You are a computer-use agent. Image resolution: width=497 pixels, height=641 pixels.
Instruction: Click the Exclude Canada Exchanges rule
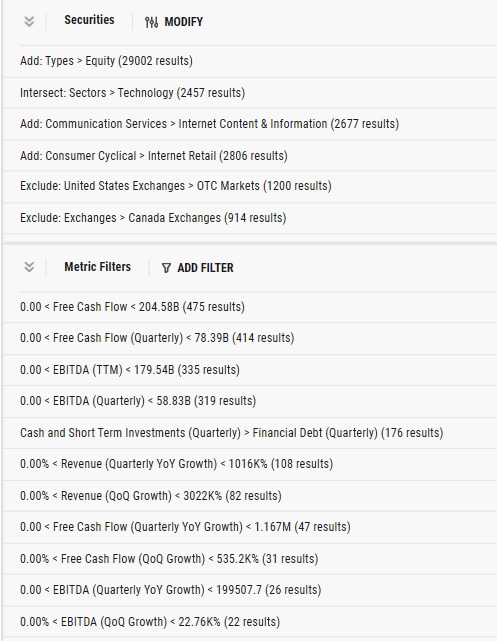tap(250, 218)
